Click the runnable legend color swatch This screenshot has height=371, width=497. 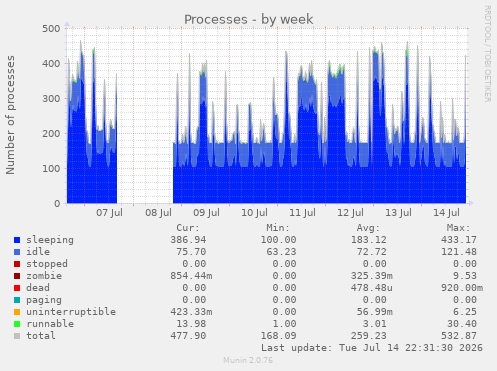pyautogui.click(x=17, y=324)
